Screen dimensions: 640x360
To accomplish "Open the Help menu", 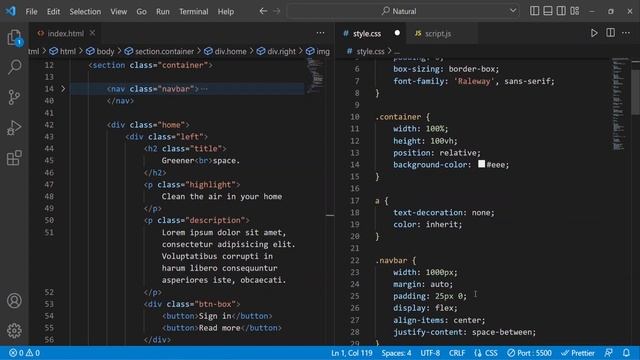I will click(226, 11).
